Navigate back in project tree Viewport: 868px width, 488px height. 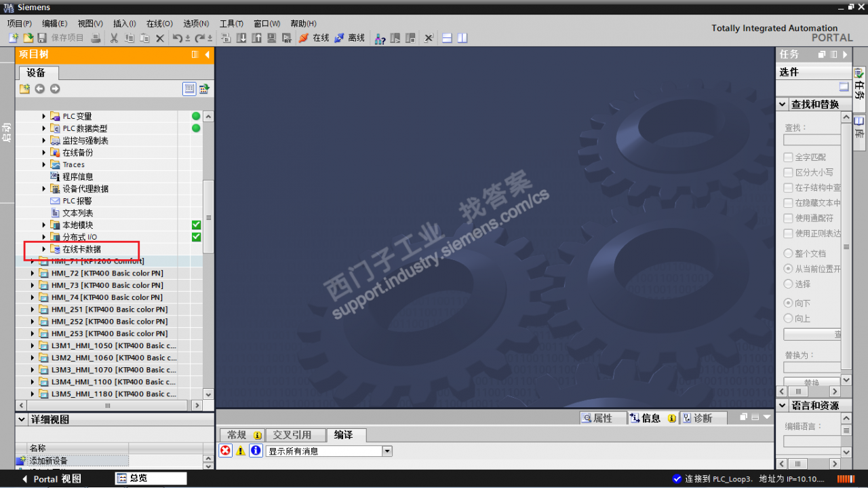40,89
